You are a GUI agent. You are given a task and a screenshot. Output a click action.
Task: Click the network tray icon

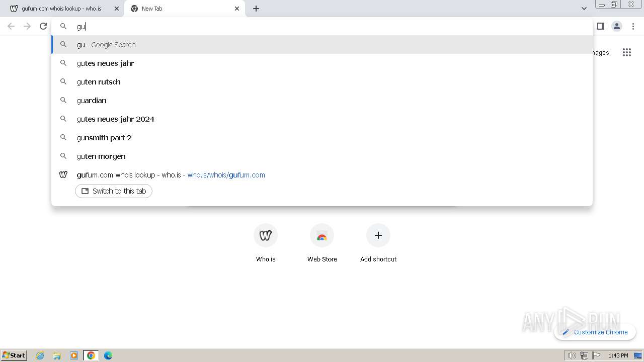(x=584, y=355)
